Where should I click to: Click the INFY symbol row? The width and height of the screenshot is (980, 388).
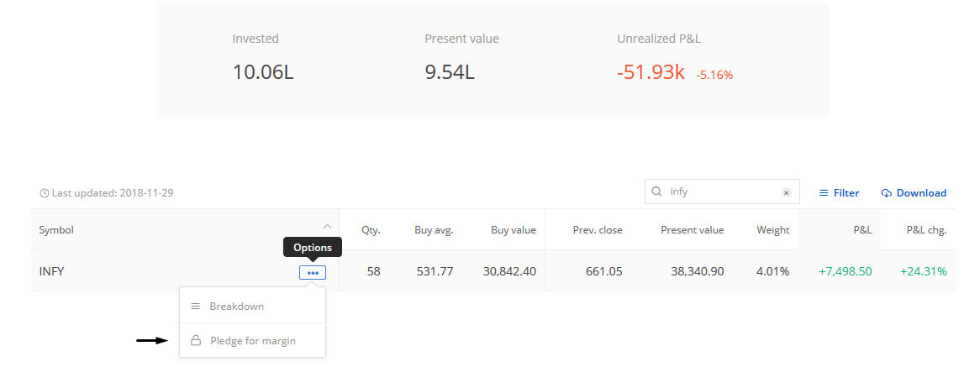[493, 271]
